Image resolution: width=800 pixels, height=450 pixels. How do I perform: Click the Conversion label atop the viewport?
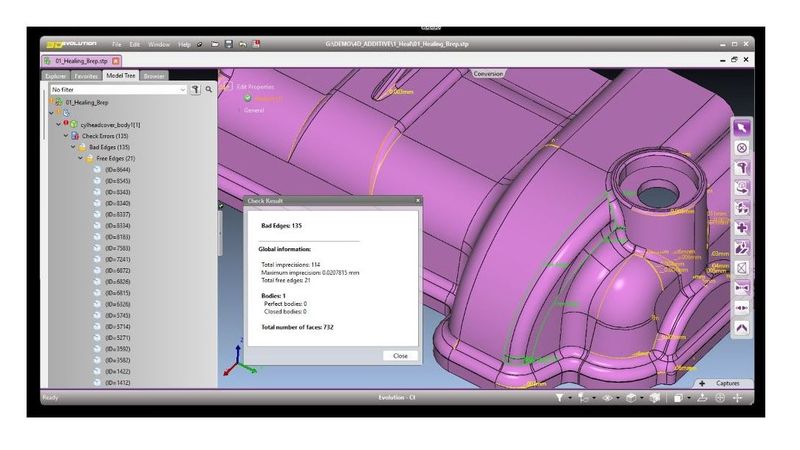(488, 74)
